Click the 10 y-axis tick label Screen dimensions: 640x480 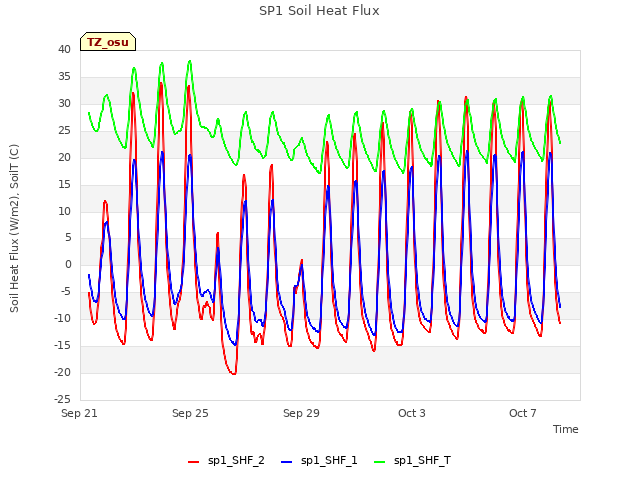(x=64, y=211)
